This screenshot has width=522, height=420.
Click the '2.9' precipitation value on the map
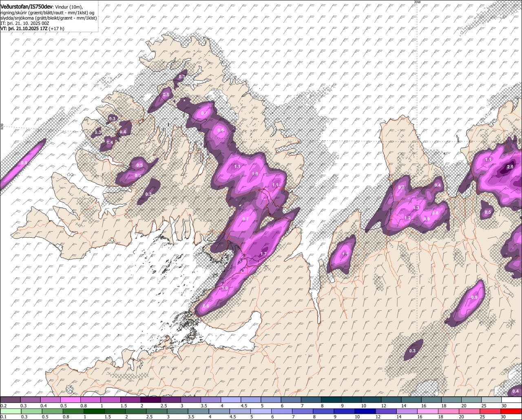510,167
